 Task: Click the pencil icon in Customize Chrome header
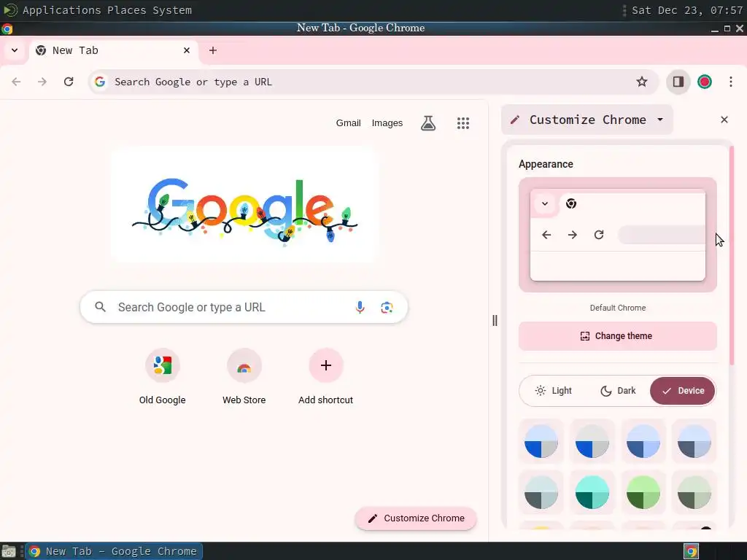[x=515, y=120]
